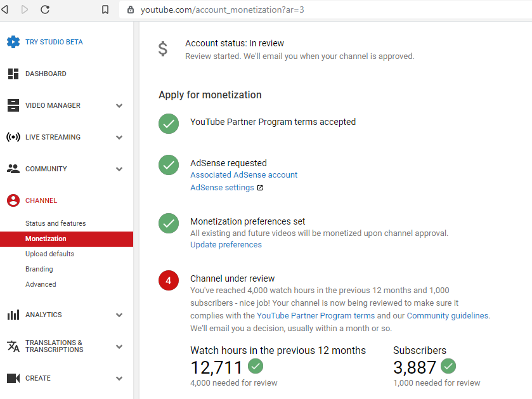Open Branding submenu
Image resolution: width=532 pixels, height=399 pixels.
pos(39,269)
